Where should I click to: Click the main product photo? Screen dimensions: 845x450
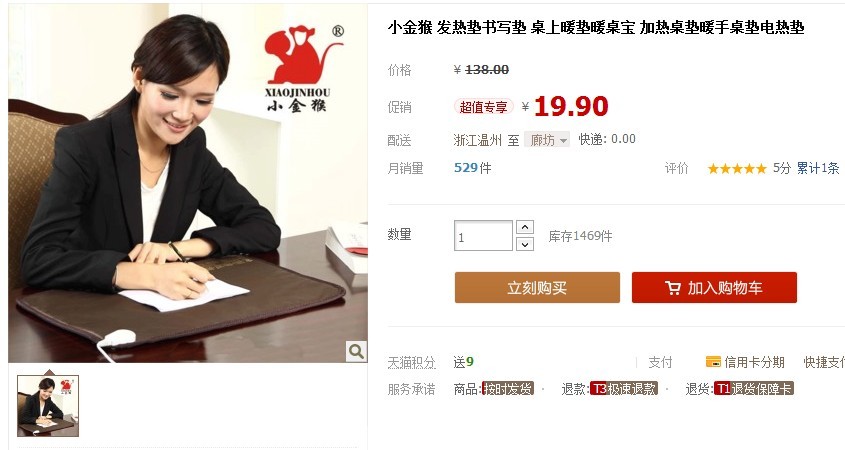click(x=188, y=183)
